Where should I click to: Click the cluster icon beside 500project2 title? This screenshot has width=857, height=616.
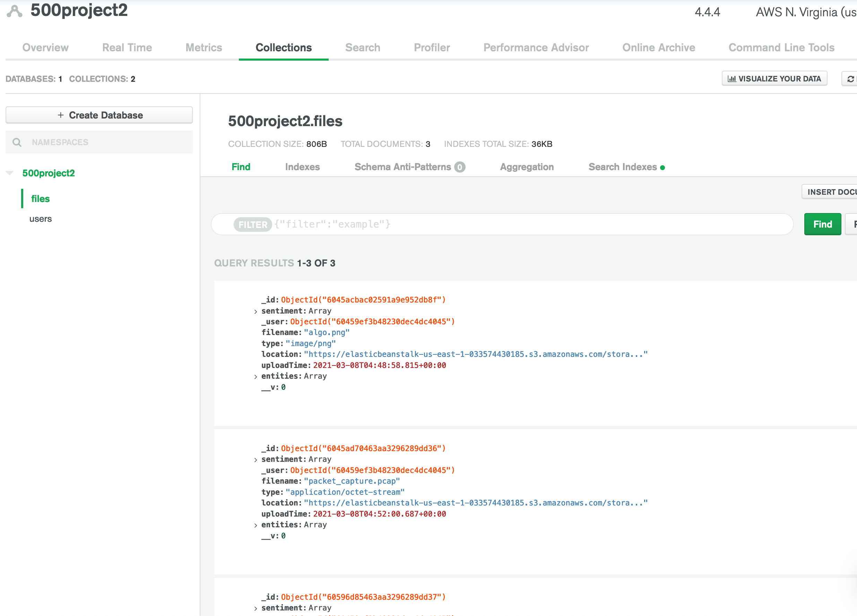tap(14, 11)
